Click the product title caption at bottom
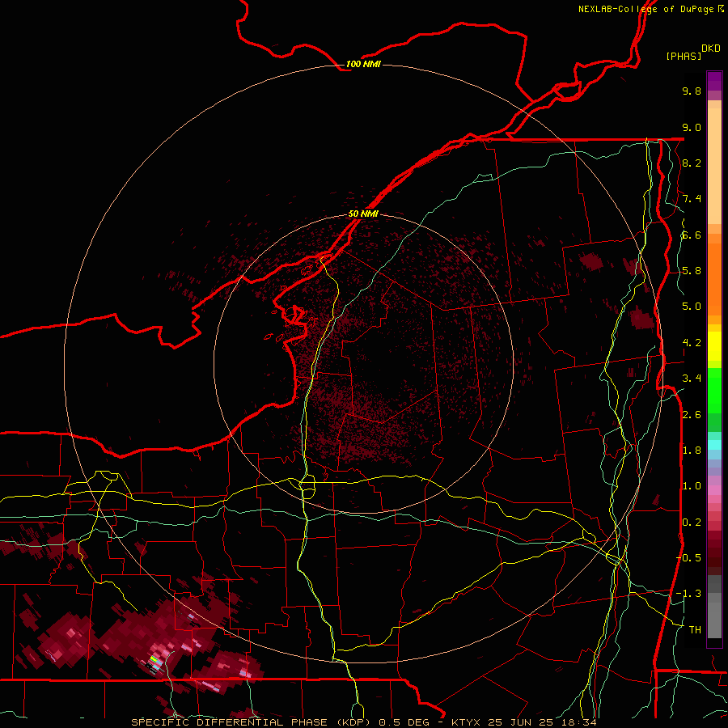728x728 pixels. click(x=363, y=722)
